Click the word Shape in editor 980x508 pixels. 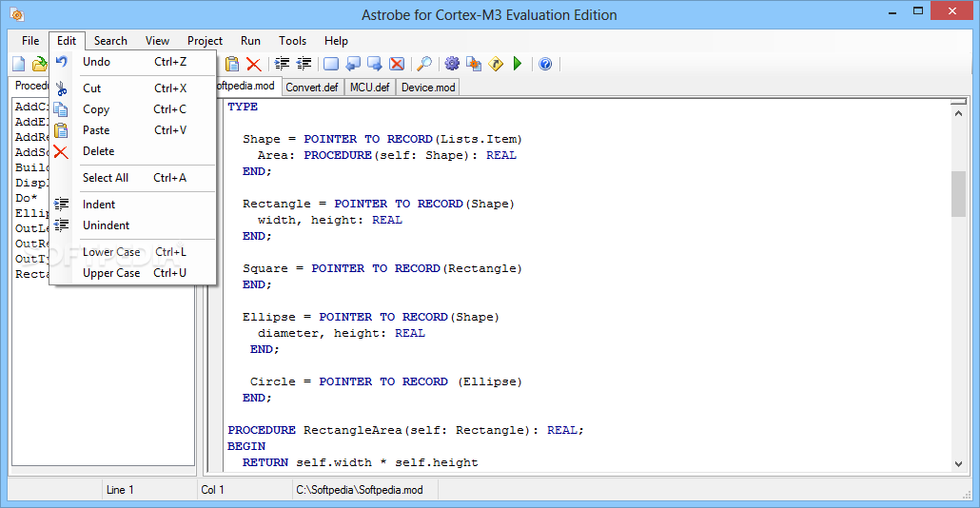coord(262,139)
